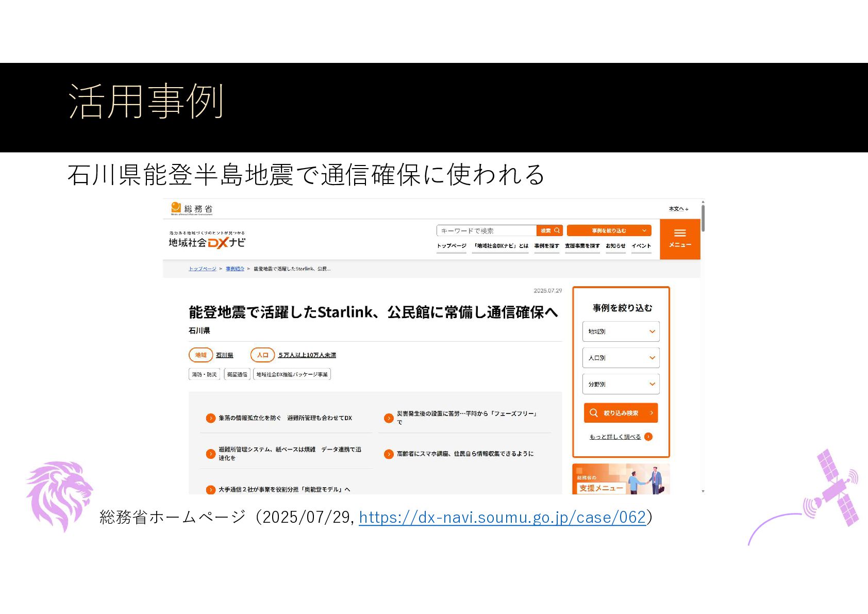Open the トップページ navigation item
This screenshot has width=868, height=614.
[x=452, y=246]
